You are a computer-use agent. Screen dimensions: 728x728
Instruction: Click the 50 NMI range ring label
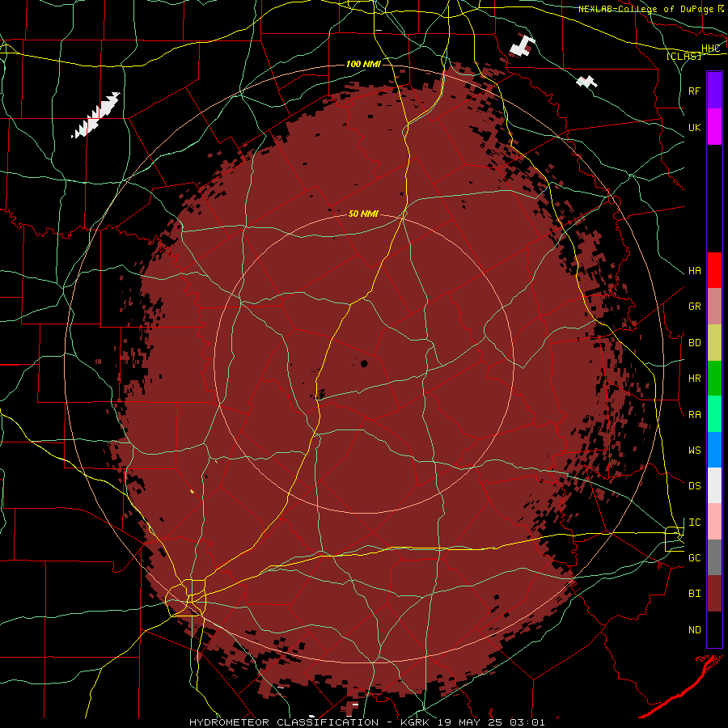(363, 214)
